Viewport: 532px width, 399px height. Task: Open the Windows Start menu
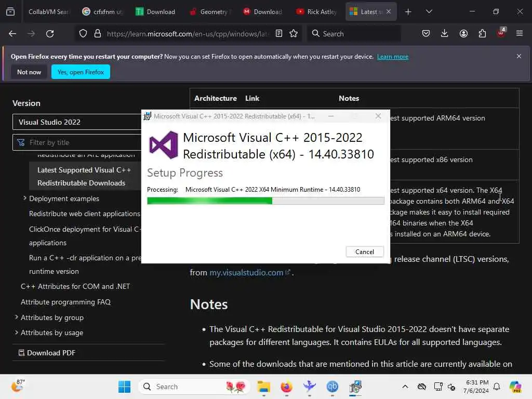click(x=125, y=387)
